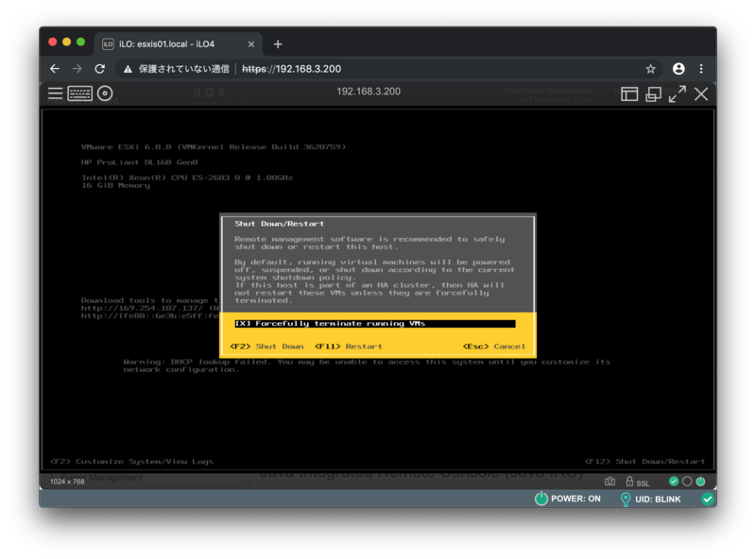The width and height of the screenshot is (756, 559).
Task: Click the Shut Down/Restart dialog title
Action: tap(279, 224)
